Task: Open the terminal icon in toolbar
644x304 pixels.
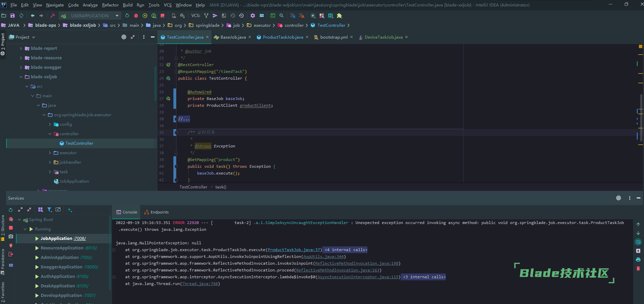Action: (x=273, y=16)
